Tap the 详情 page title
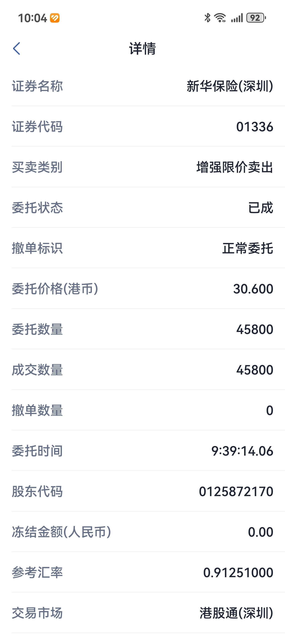 (142, 48)
